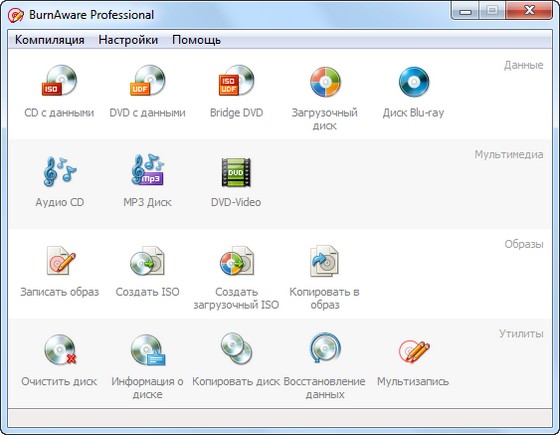The width and height of the screenshot is (560, 435).
Task: Click the Записать образ pencil icon
Action: (61, 260)
